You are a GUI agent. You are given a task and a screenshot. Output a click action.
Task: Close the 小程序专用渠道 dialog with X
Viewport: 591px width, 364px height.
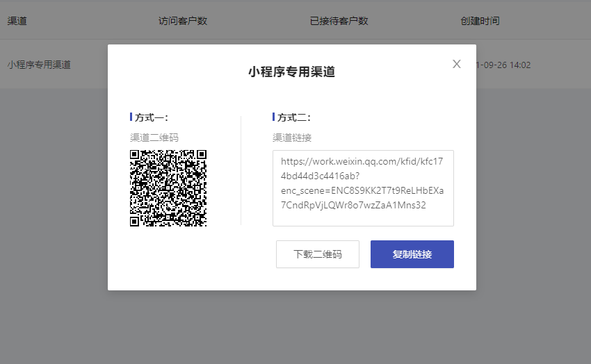point(456,64)
